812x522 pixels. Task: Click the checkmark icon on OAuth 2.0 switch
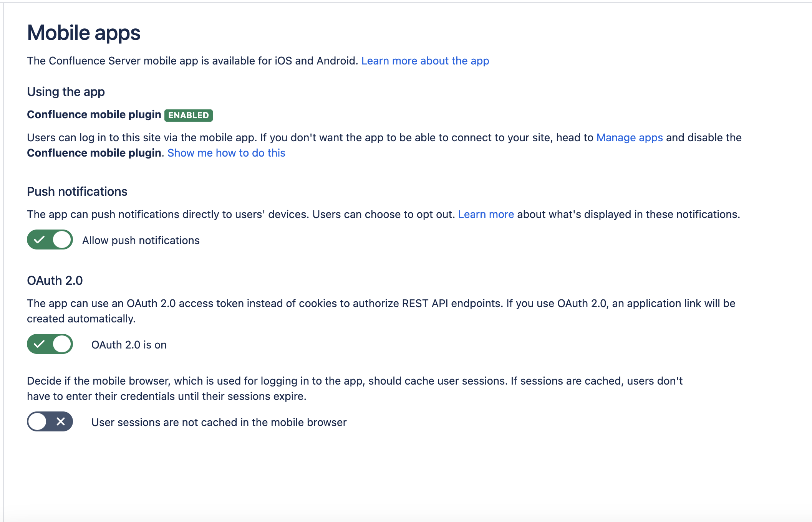pyautogui.click(x=39, y=344)
